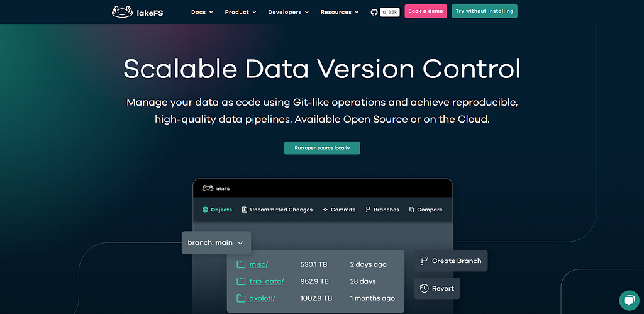Click the Book a demo button

tap(426, 11)
